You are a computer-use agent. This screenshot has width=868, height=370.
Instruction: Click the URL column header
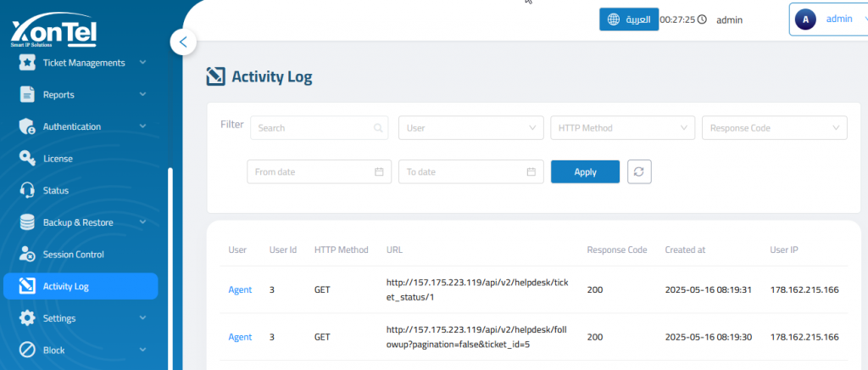coord(394,249)
